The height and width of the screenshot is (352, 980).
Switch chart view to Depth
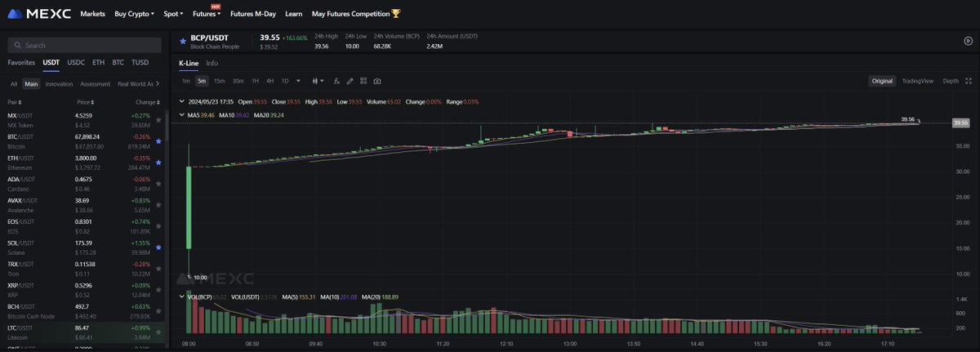coord(951,81)
